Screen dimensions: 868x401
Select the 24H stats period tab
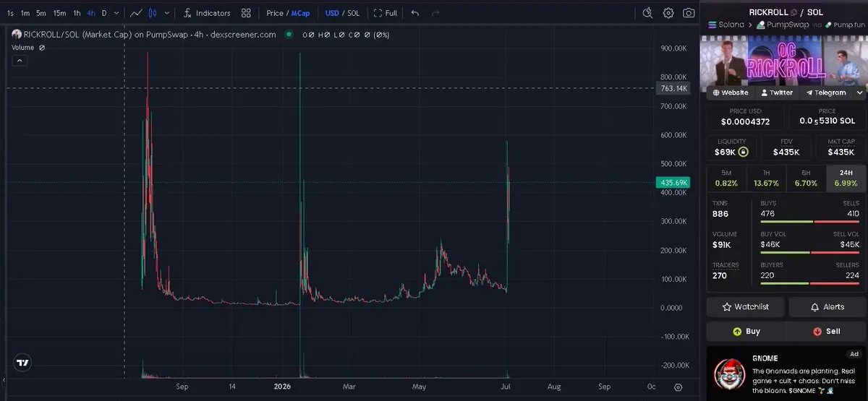tap(846, 178)
